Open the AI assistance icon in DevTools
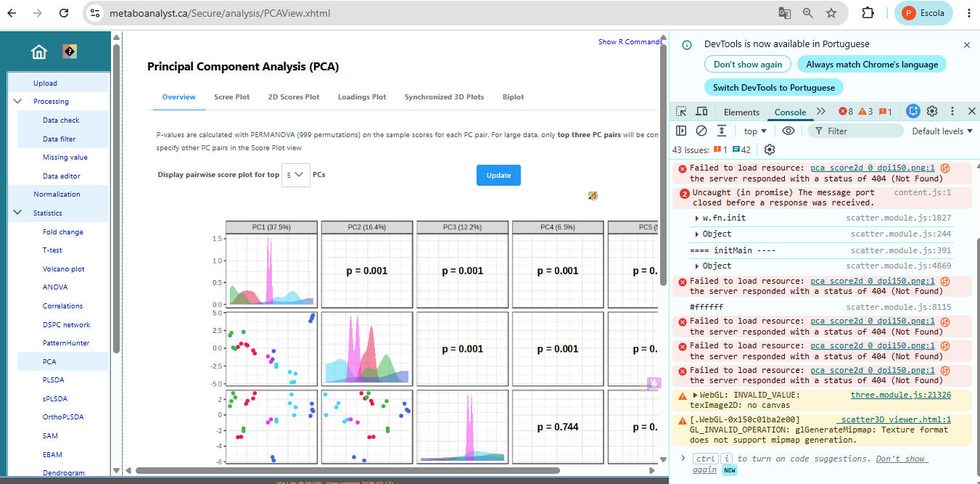The image size is (980, 484). coord(913,111)
